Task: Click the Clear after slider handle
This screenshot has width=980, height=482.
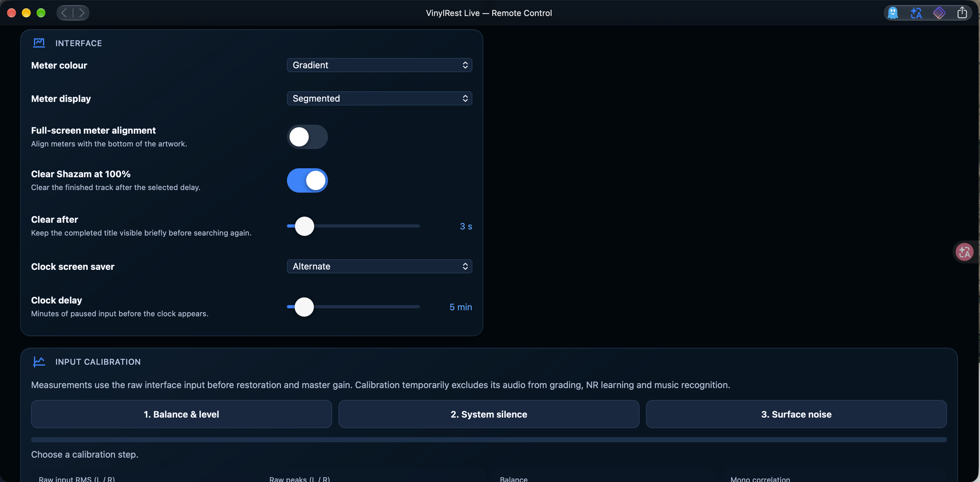Action: click(x=304, y=226)
